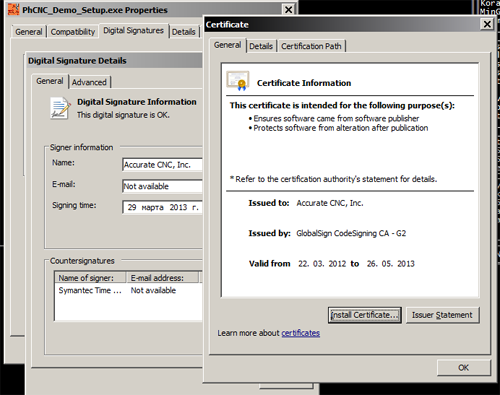The image size is (500, 395).
Task: Click the certification authority statement note
Action: pos(333,179)
